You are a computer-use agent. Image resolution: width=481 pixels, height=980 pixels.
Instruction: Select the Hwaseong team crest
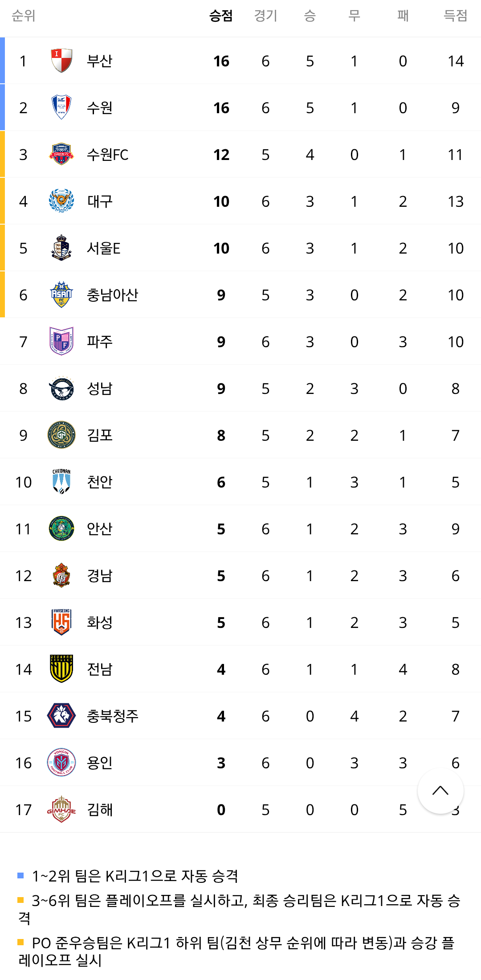61,622
